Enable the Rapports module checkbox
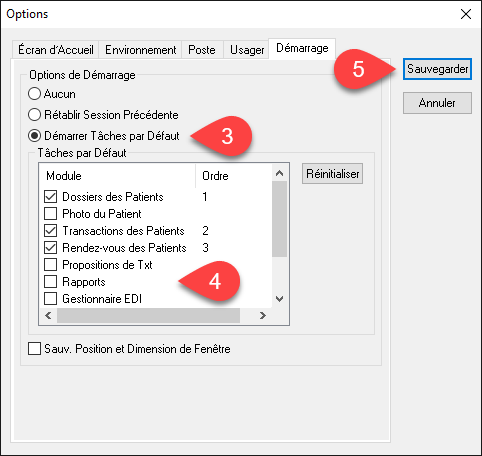Screen dimensions: 482x456 click(x=50, y=282)
